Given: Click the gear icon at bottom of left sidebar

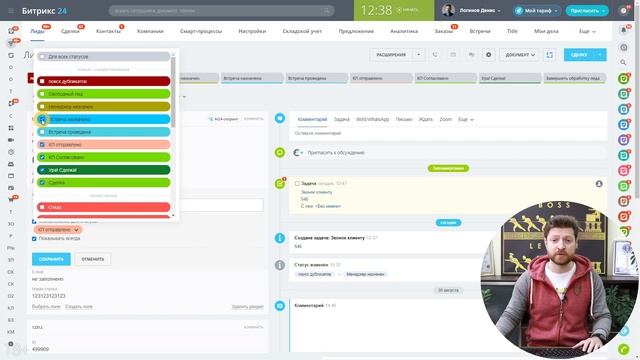Looking at the screenshot, I should pyautogui.click(x=11, y=344).
